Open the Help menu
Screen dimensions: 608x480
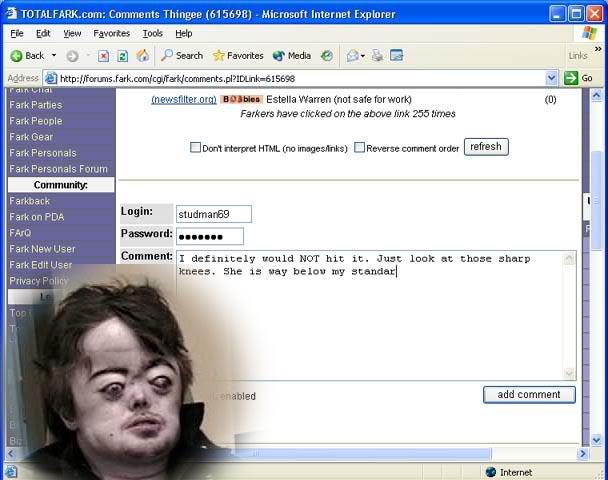tap(183, 34)
